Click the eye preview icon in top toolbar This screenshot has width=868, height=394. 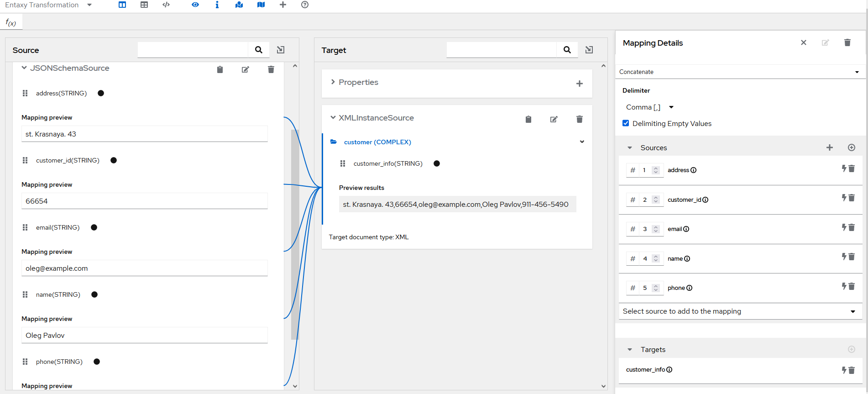195,5
